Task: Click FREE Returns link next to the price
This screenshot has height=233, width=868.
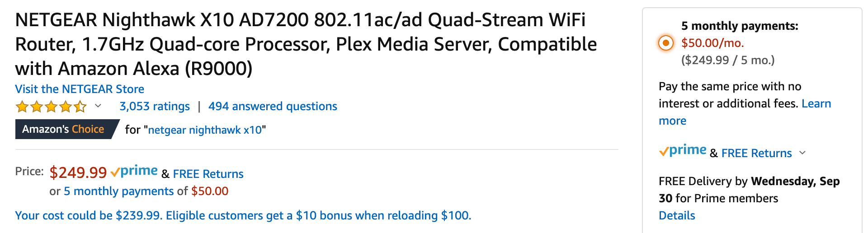Action: pos(208,174)
